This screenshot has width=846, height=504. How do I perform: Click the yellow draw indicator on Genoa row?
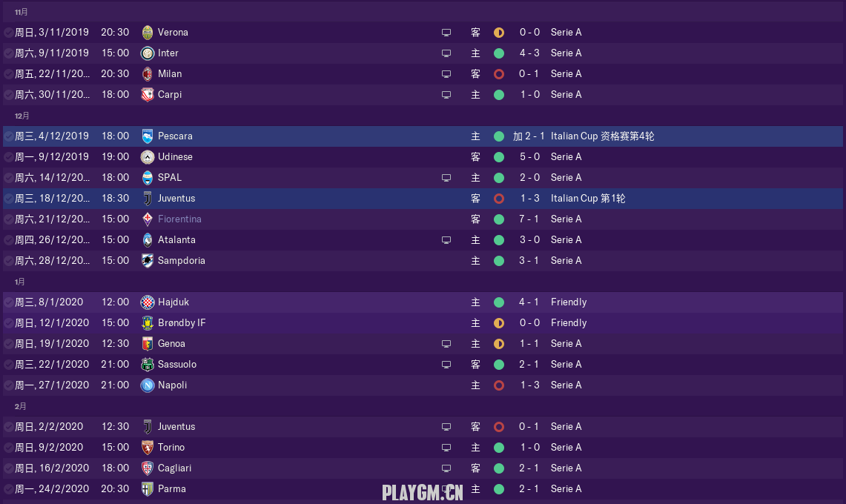(x=499, y=344)
